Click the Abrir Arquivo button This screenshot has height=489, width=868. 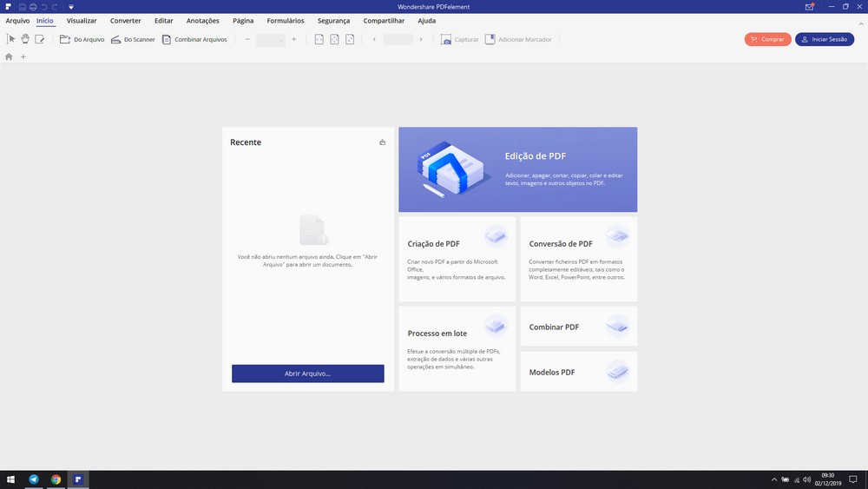tap(308, 373)
